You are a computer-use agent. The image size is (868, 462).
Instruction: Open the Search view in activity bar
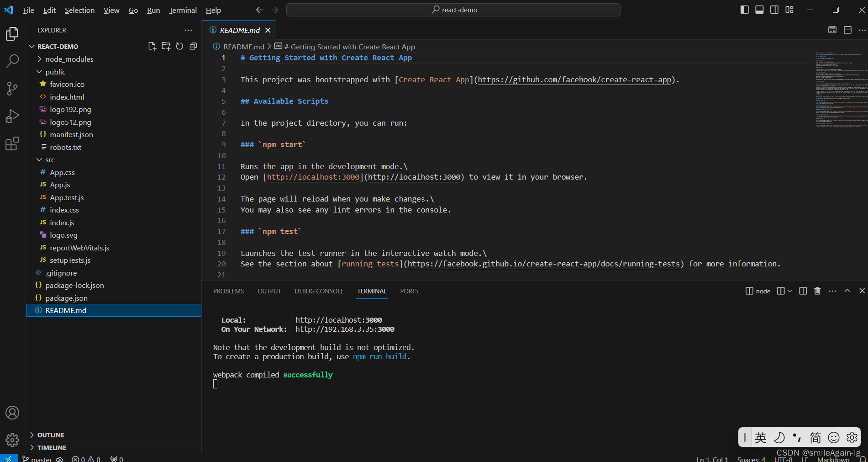pyautogui.click(x=12, y=61)
